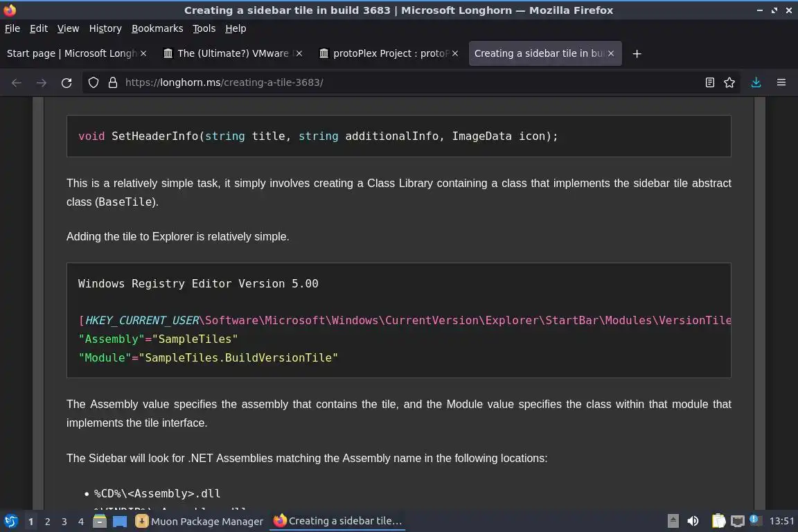Click Firefox Creating a sidebar tile taskbar entry
Viewport: 798px width, 532px height.
[x=337, y=522]
